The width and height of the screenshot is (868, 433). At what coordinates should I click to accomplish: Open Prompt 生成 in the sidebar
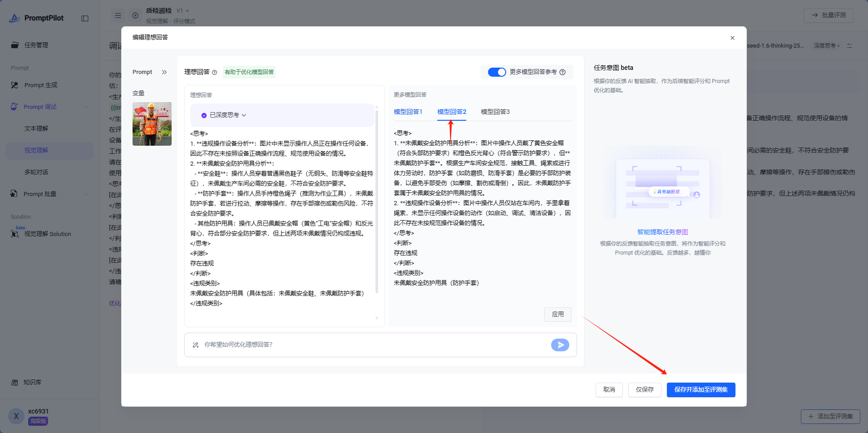[50, 85]
